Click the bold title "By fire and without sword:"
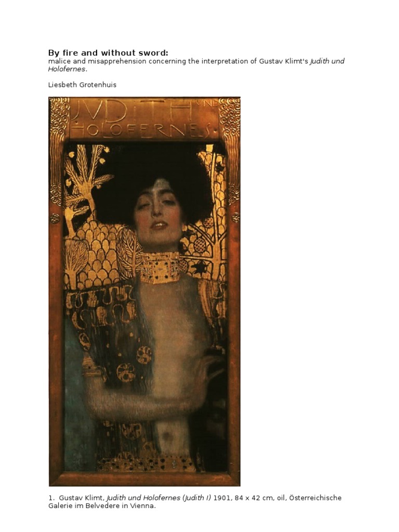 click(x=108, y=53)
